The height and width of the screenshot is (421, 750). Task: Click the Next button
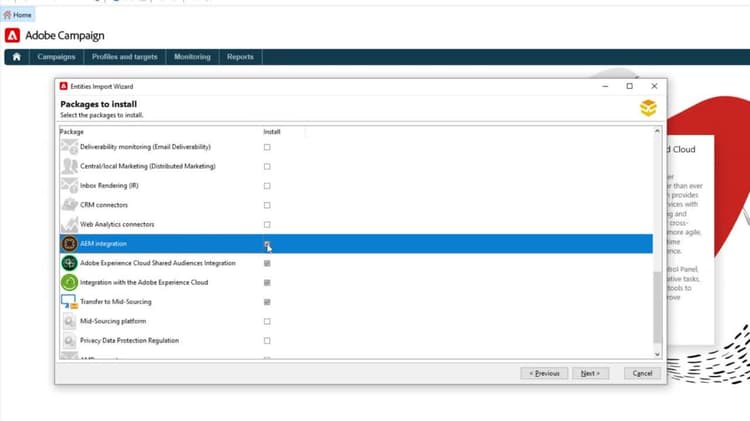point(590,373)
